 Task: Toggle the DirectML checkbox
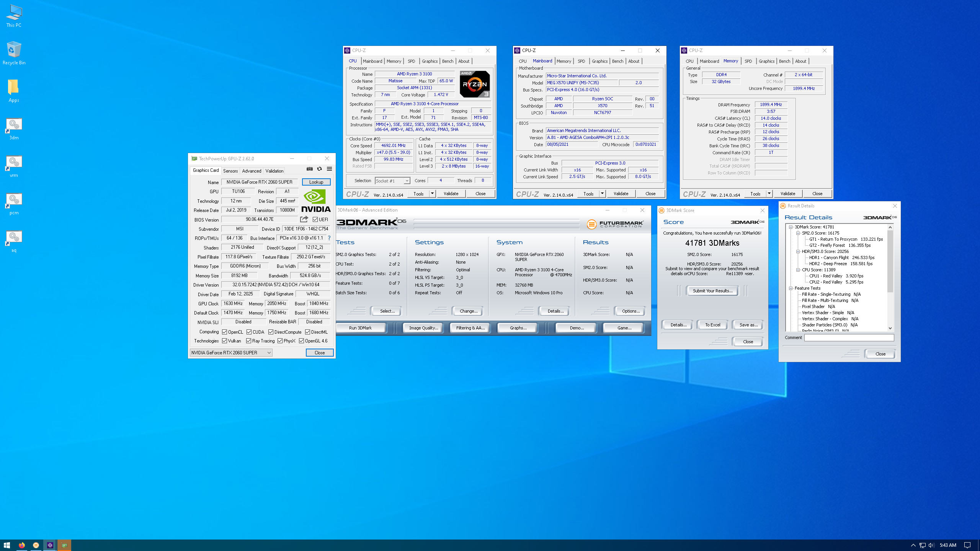pos(307,332)
